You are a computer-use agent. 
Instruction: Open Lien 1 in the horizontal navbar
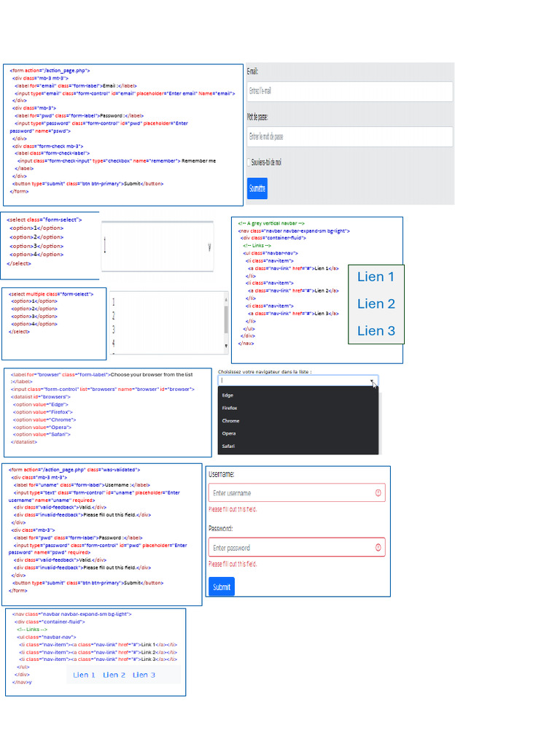(x=85, y=675)
